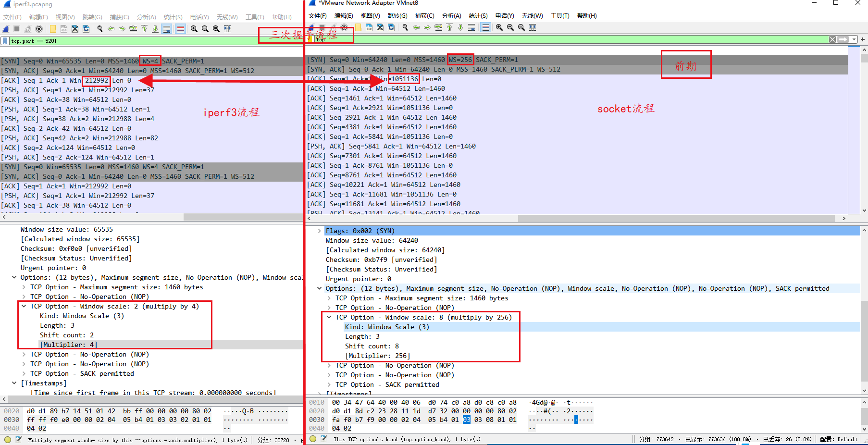Go to specified packet in iperf3.pcapng window
Screen dimensions: 868x445
click(133, 29)
